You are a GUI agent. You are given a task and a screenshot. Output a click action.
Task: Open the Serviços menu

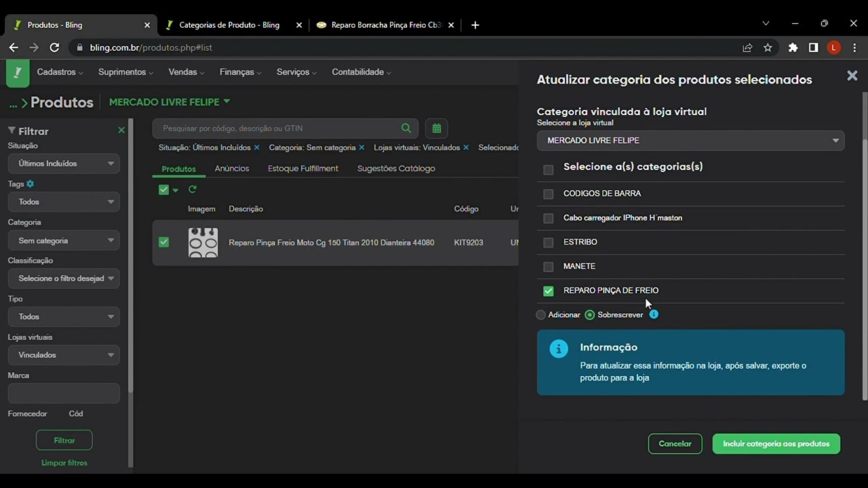click(x=297, y=72)
